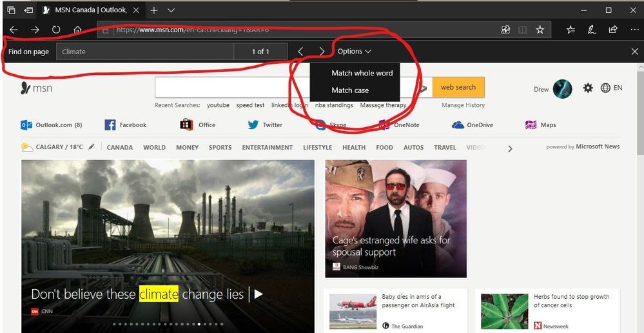Click the web search button
The image size is (644, 333).
point(458,87)
